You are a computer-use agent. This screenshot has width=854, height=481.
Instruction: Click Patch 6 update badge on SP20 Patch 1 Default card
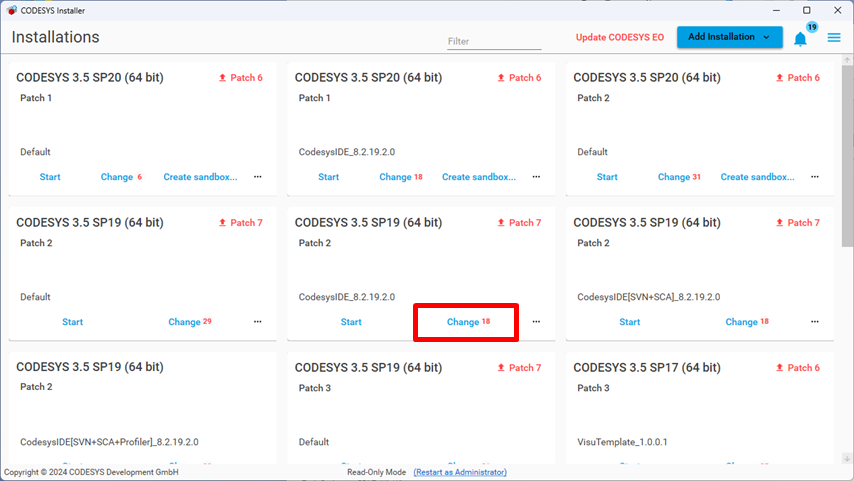coord(241,77)
